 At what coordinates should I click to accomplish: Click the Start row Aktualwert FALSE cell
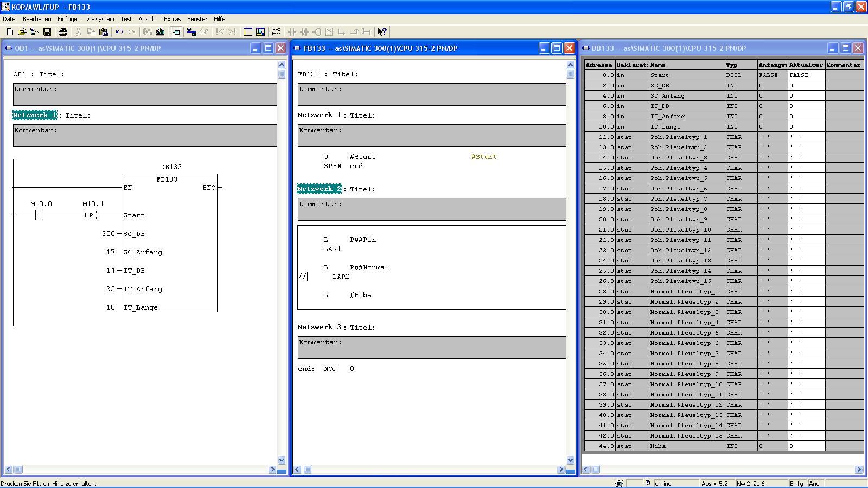tap(807, 75)
